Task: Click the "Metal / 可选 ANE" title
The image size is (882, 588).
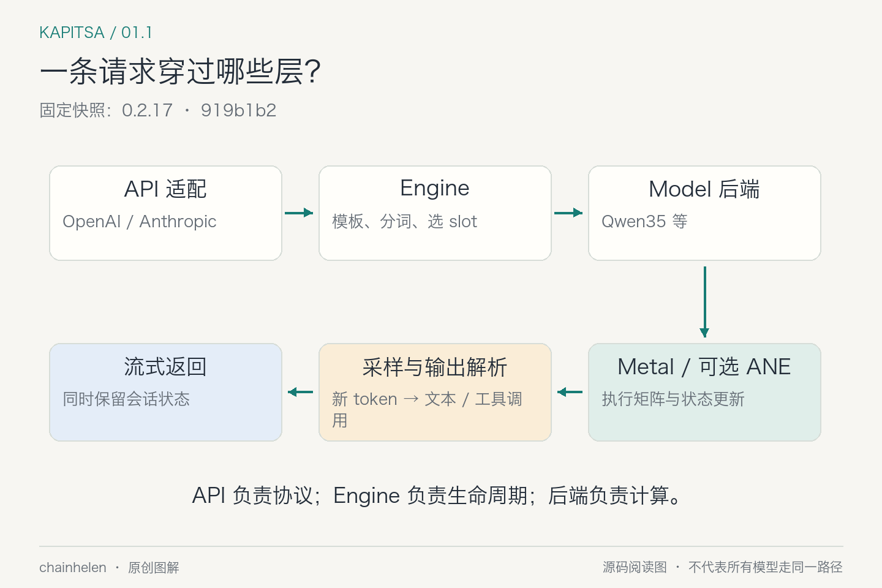Action: [x=704, y=366]
